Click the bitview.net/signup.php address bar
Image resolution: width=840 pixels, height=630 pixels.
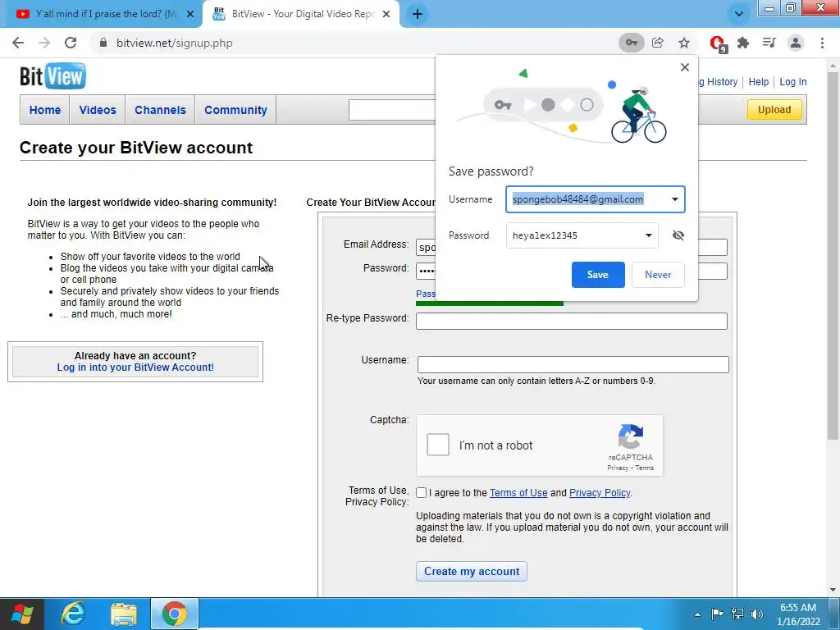175,43
